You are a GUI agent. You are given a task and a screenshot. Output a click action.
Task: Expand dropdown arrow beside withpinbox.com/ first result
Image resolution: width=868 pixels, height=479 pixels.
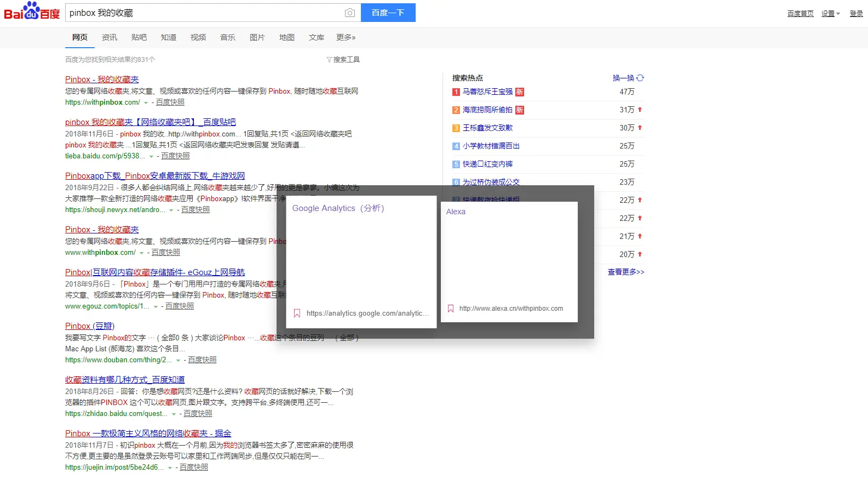[146, 103]
